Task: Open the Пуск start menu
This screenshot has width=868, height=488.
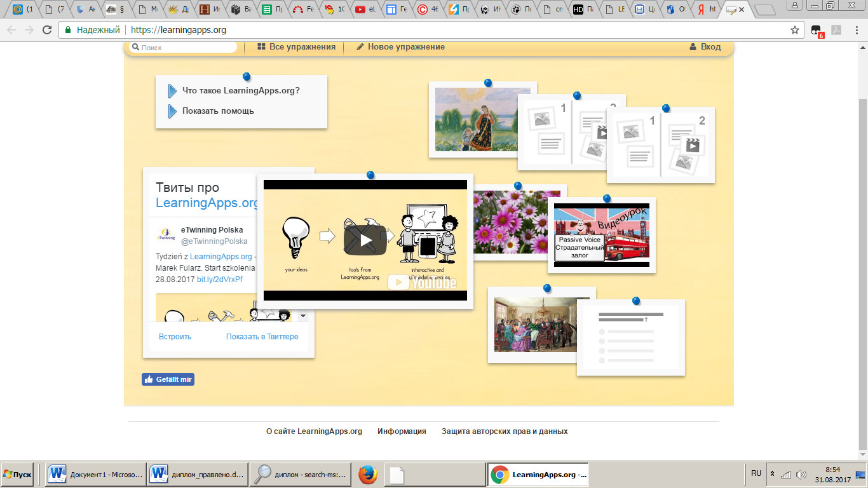Action: tap(18, 475)
